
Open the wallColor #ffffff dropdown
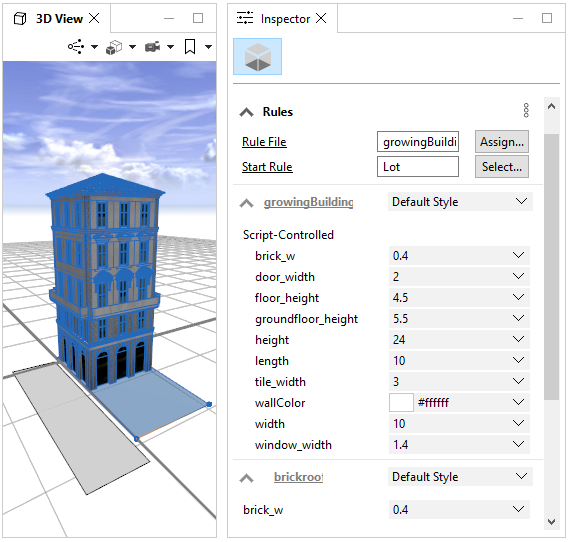pos(519,402)
